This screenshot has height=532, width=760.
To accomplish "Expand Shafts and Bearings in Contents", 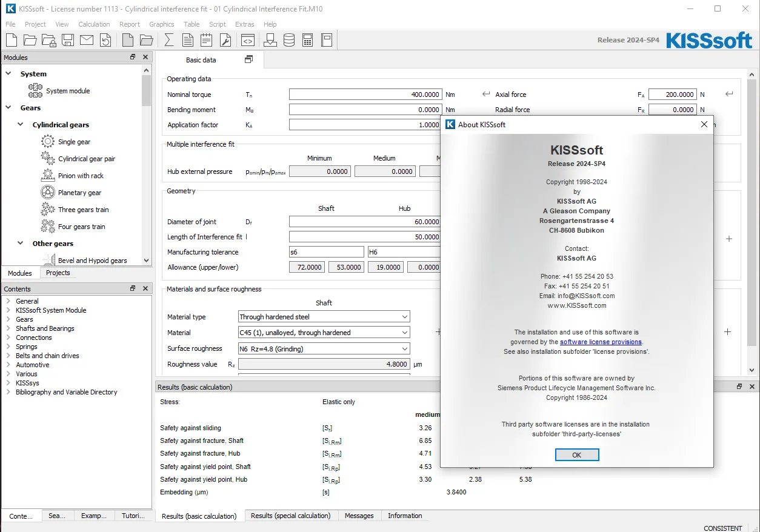I will pyautogui.click(x=8, y=328).
